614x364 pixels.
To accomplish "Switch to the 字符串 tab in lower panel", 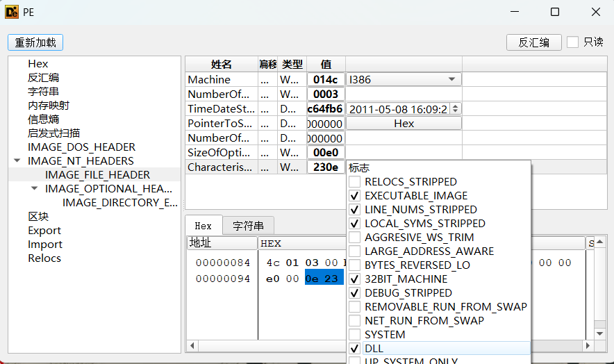I will click(248, 226).
